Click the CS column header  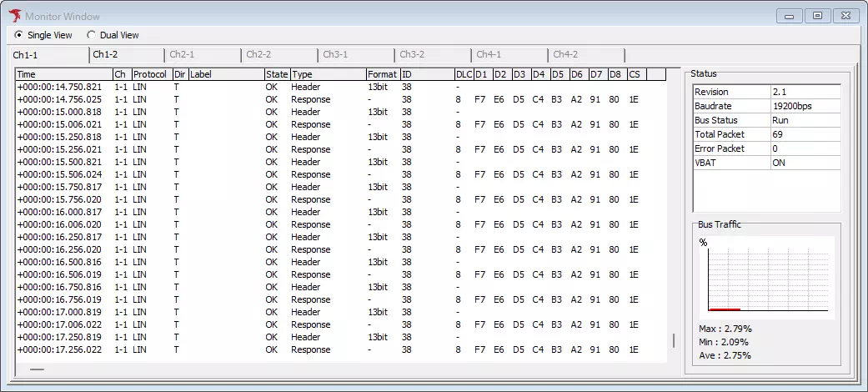[x=636, y=74]
